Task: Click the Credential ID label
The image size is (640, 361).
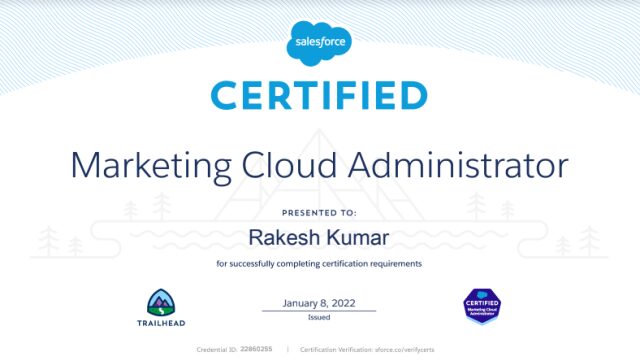Action: click(217, 350)
